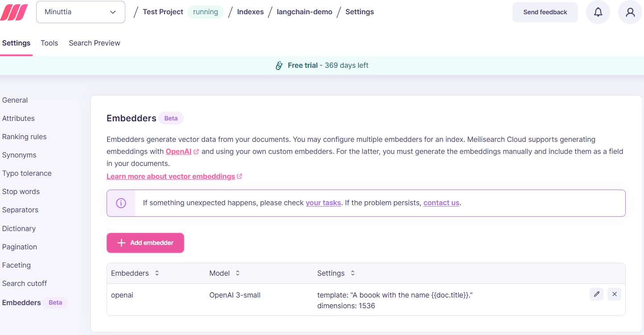Open Ranking rules in the sidebar
This screenshot has width=644, height=335.
click(x=25, y=137)
